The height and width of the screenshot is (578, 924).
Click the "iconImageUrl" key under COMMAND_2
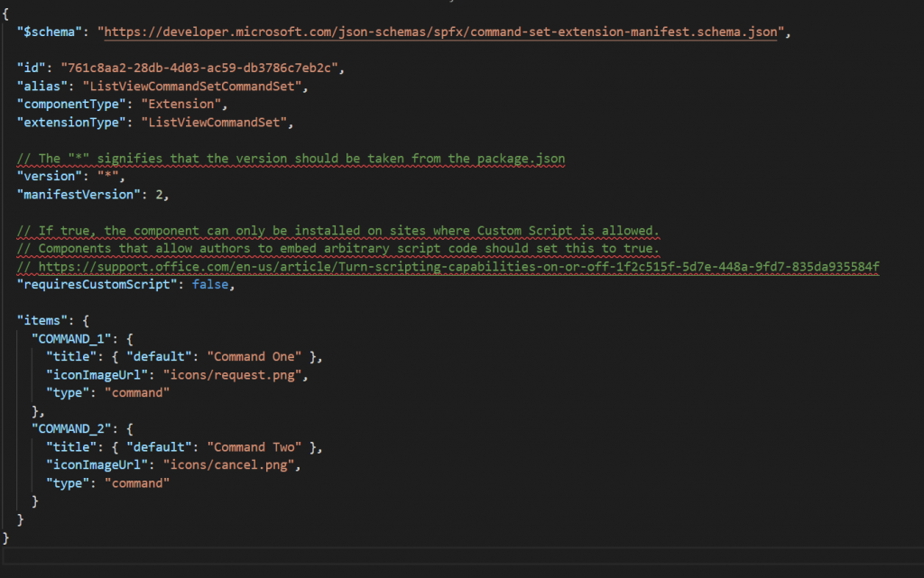pos(97,465)
